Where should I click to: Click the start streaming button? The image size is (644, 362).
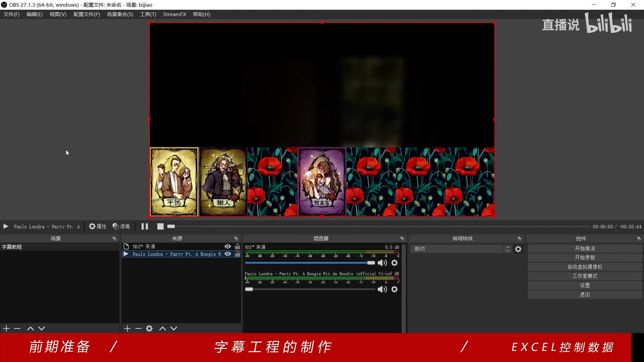pyautogui.click(x=585, y=248)
